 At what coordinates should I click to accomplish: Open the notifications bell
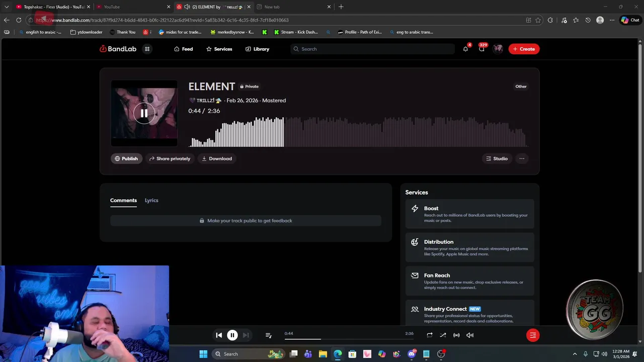pyautogui.click(x=465, y=49)
